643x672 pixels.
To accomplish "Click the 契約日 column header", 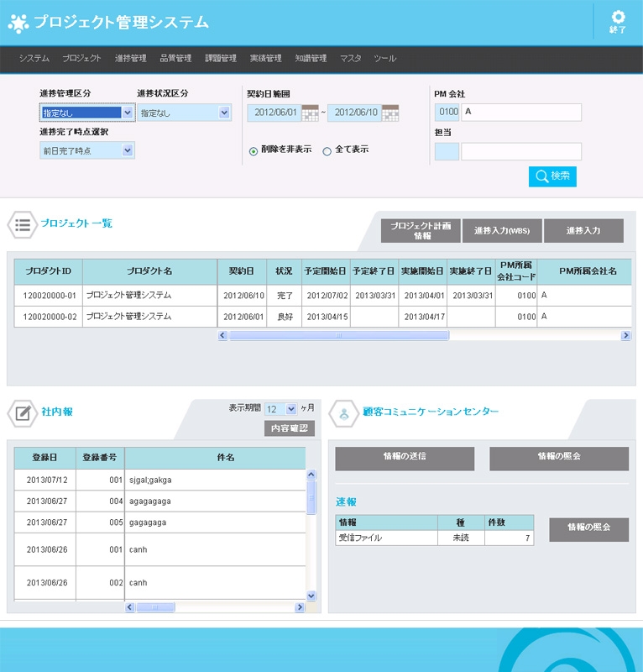I will (x=242, y=271).
